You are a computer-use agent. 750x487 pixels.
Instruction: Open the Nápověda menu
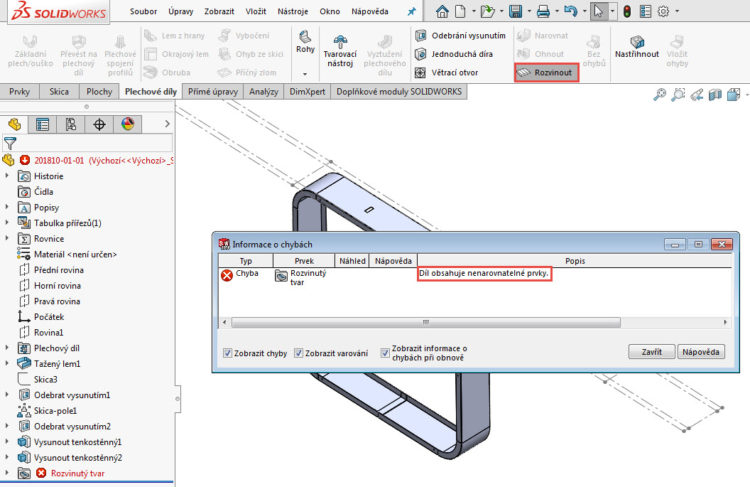[370, 11]
